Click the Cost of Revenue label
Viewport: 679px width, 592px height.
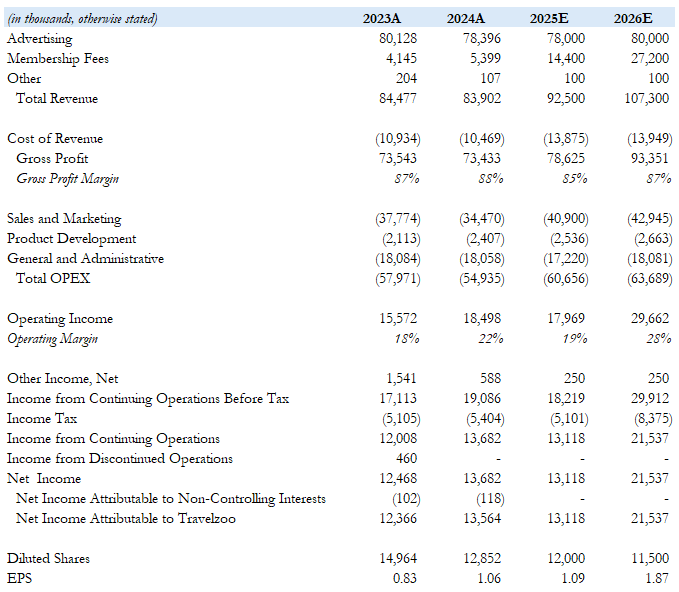tap(55, 139)
